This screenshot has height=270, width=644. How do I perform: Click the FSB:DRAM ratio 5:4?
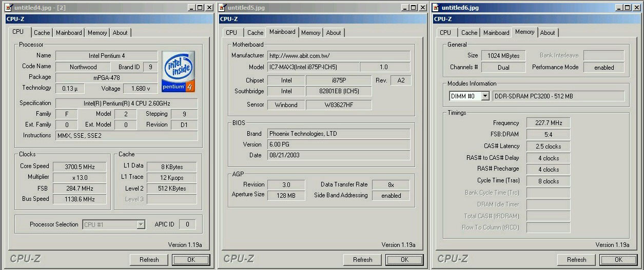548,135
